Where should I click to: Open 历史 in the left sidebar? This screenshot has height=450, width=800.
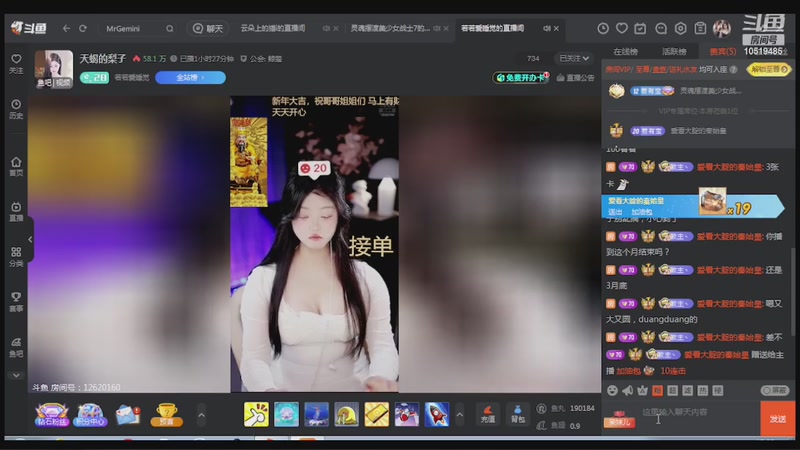[16, 109]
